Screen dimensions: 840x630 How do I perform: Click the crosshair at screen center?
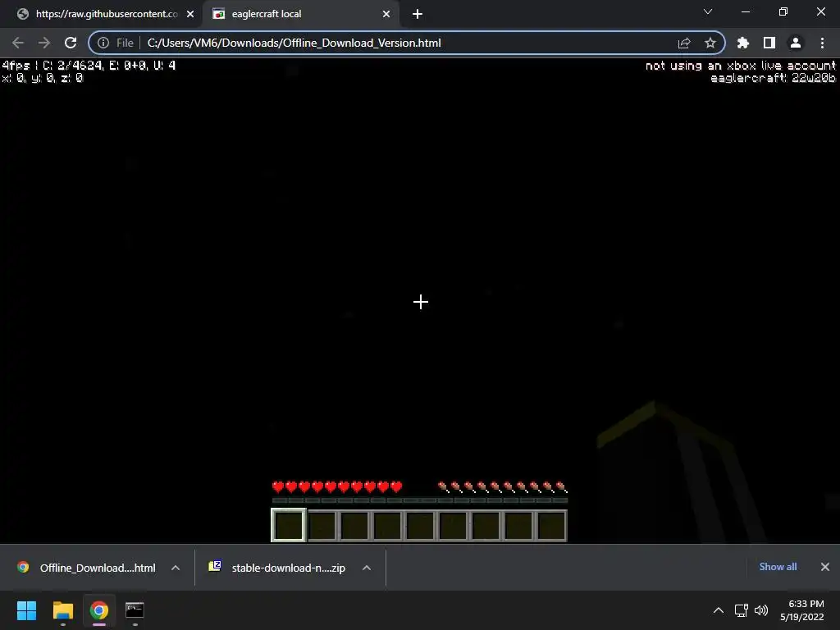tap(421, 302)
